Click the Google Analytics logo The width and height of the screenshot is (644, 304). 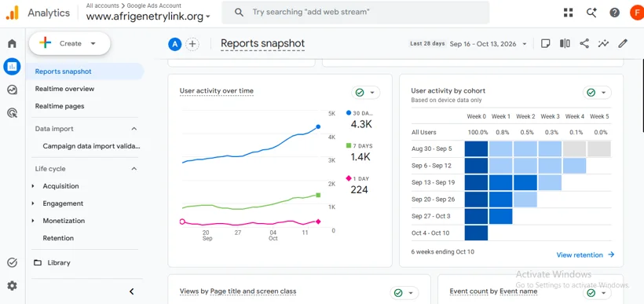click(x=12, y=13)
